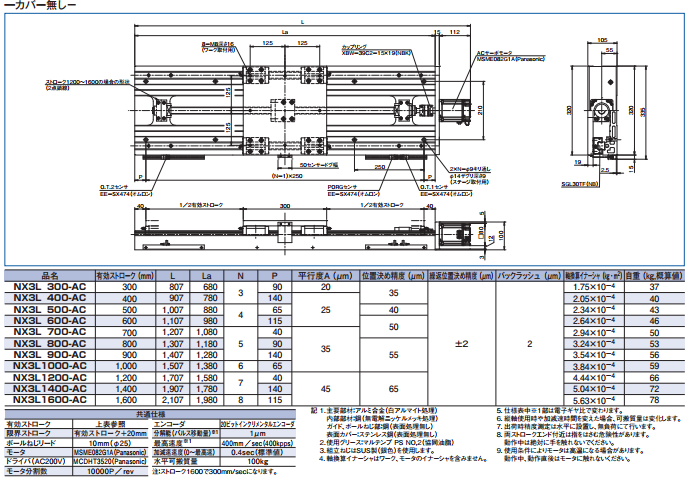Click the 'O.T.1センサ' drawing label
This screenshot has width=695, height=483.
point(436,187)
